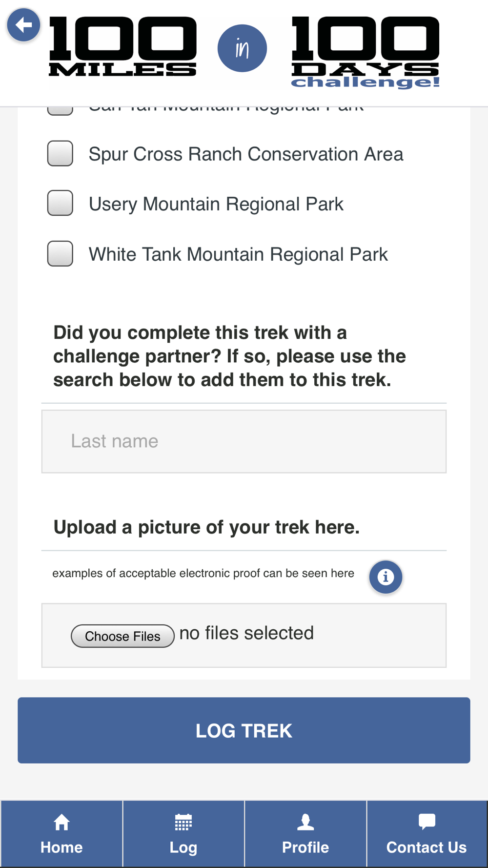Image resolution: width=488 pixels, height=868 pixels.
Task: Check Spur Cross Ranch Conservation Area
Action: (60, 153)
